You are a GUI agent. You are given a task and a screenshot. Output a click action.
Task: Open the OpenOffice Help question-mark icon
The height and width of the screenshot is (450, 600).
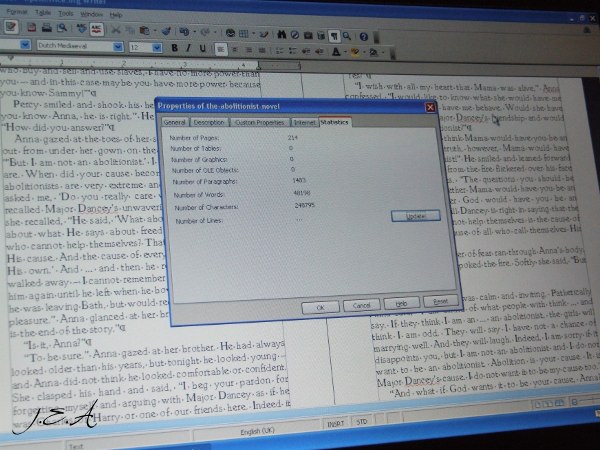[364, 37]
